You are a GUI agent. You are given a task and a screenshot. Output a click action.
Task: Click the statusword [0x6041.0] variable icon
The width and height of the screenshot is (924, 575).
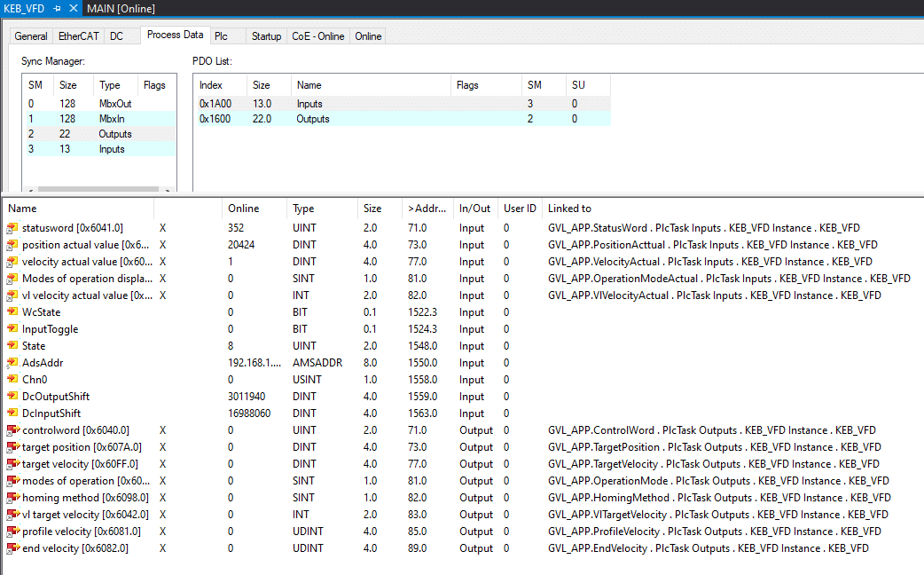12,228
